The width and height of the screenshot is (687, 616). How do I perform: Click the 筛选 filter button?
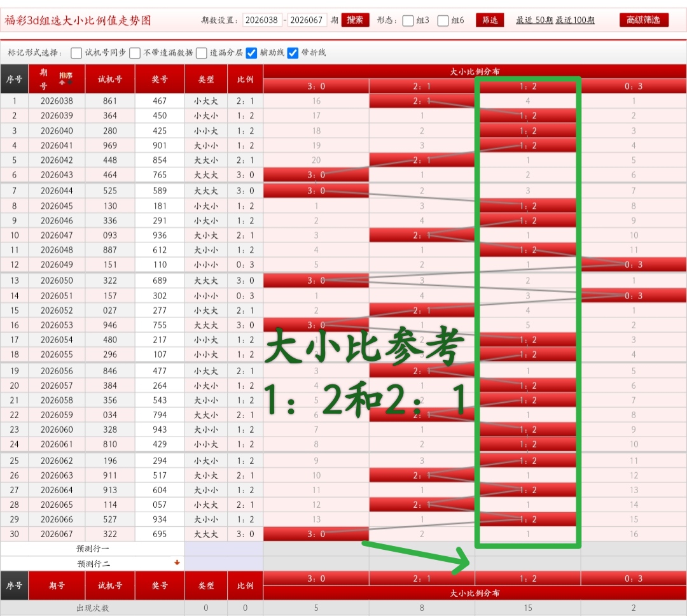click(x=490, y=20)
